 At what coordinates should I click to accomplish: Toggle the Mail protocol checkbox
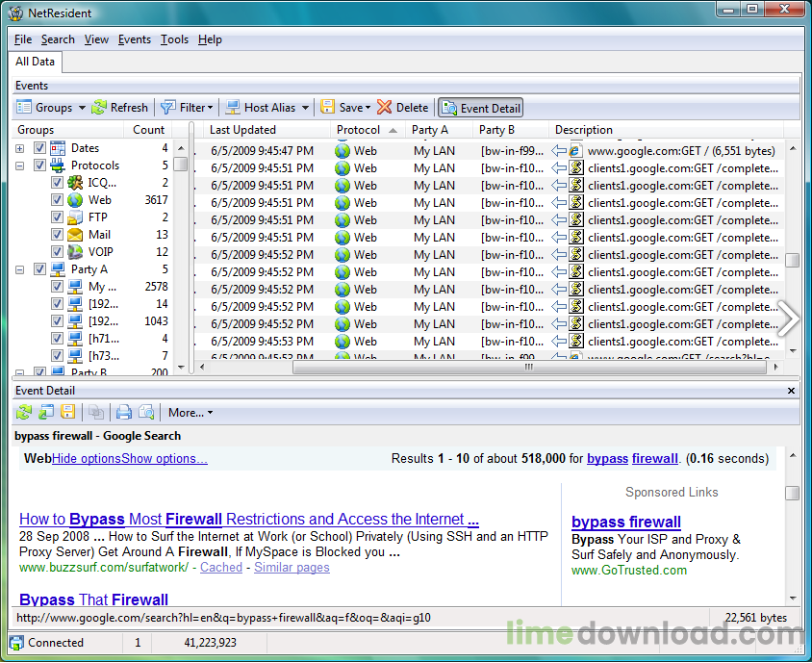58,235
